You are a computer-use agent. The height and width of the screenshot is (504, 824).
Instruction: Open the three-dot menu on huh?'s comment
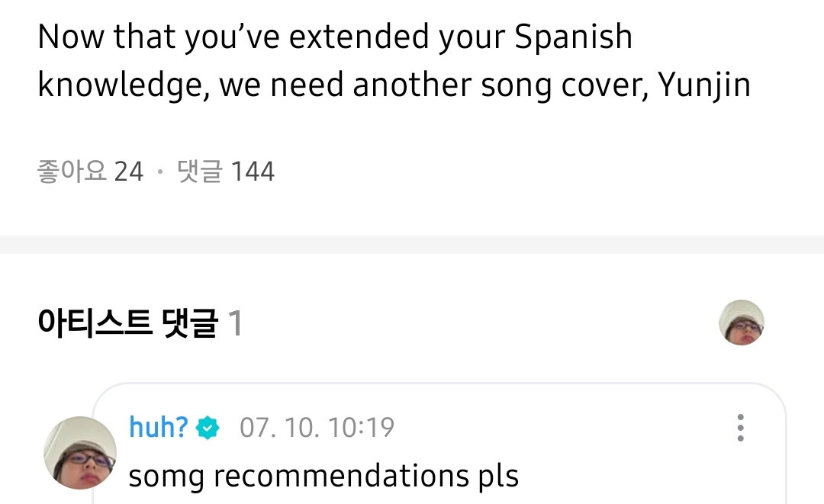click(x=740, y=427)
